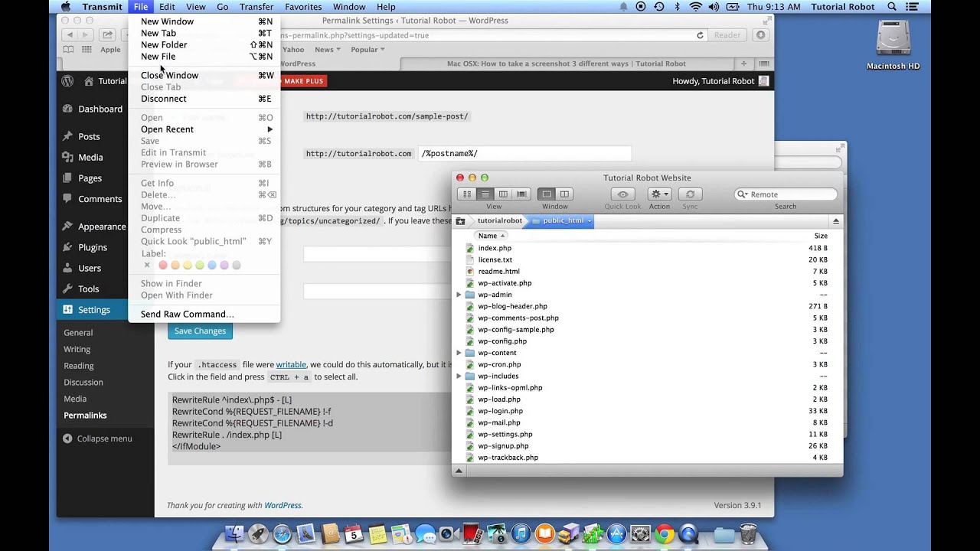Reload the page in Safari address bar
Image resolution: width=980 pixels, height=551 pixels.
coord(700,35)
